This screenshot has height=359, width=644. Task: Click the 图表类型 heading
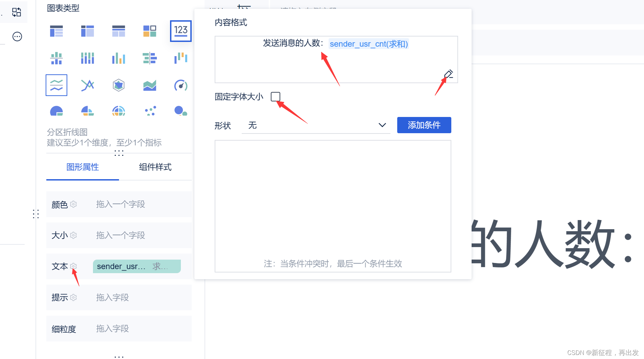pos(63,8)
